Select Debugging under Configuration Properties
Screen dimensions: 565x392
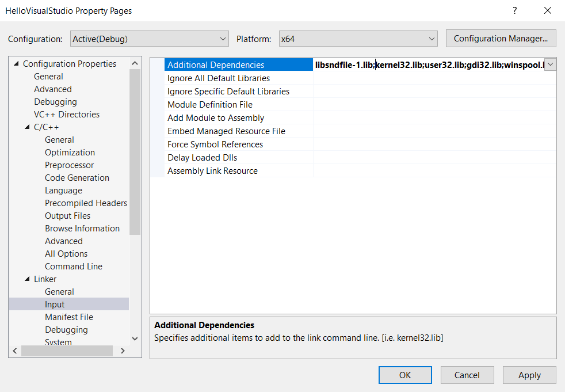pos(55,102)
